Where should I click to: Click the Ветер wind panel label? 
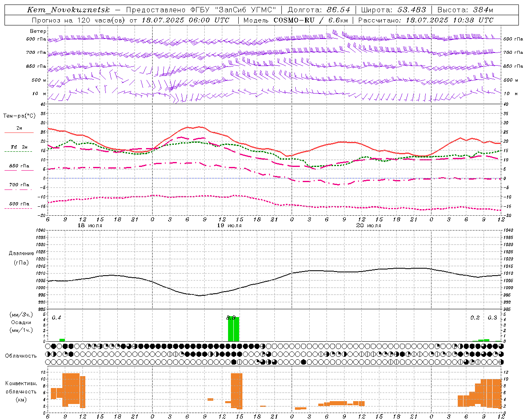point(38,31)
